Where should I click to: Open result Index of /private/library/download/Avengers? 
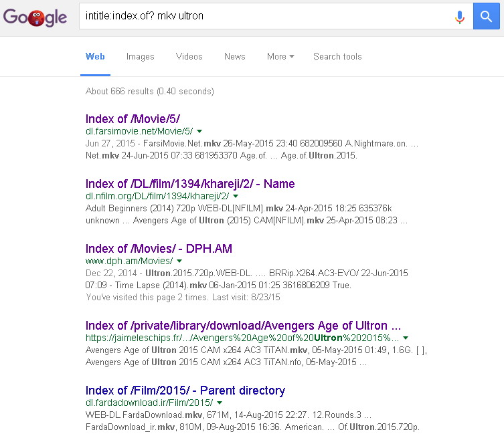[x=244, y=326]
